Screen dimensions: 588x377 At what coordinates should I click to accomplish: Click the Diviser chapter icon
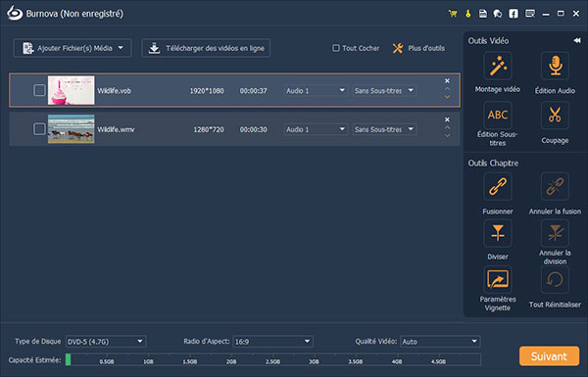(497, 233)
